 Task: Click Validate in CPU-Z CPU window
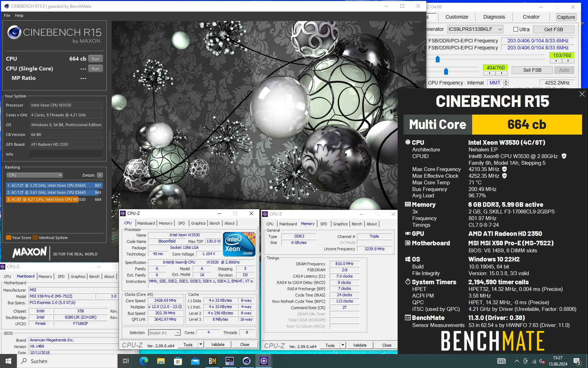tap(218, 345)
